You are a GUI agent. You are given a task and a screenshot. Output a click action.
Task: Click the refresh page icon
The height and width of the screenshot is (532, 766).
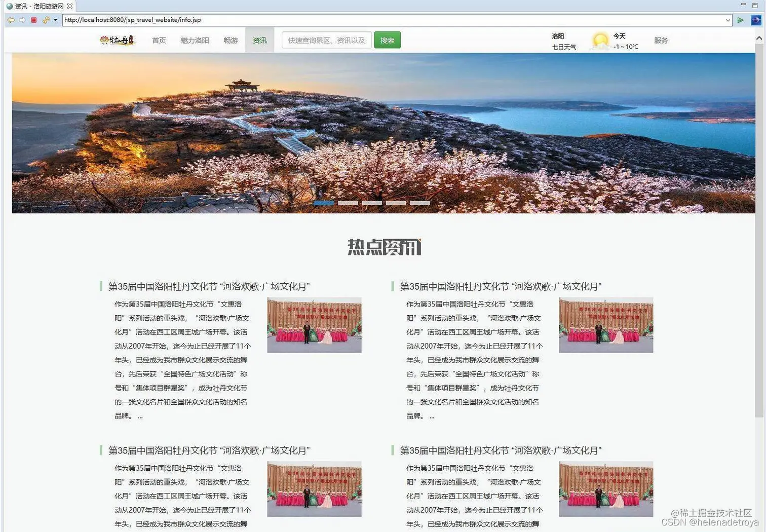[x=45, y=20]
